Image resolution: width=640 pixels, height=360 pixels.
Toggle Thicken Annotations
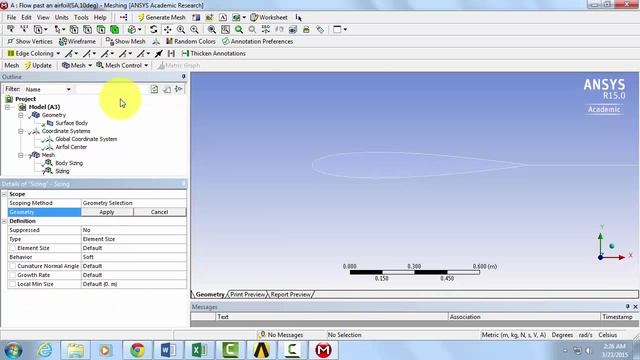pyautogui.click(x=213, y=53)
